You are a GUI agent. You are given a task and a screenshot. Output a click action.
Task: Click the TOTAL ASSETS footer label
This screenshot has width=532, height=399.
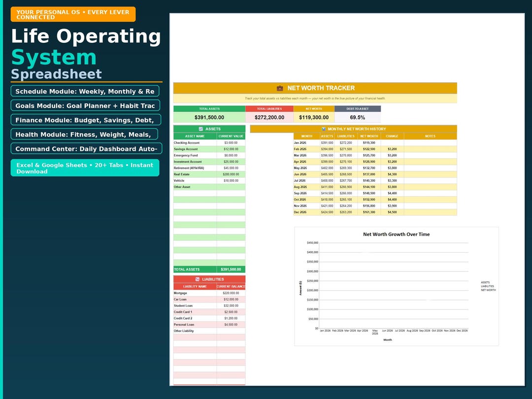point(187,269)
